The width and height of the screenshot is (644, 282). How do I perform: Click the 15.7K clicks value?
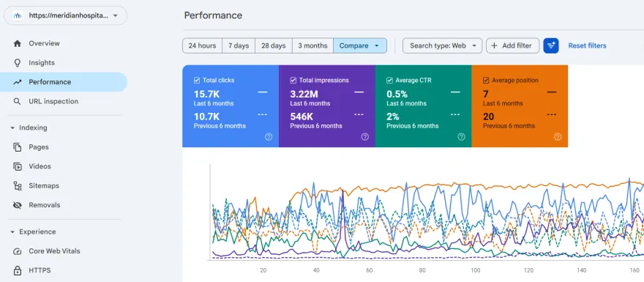(206, 94)
